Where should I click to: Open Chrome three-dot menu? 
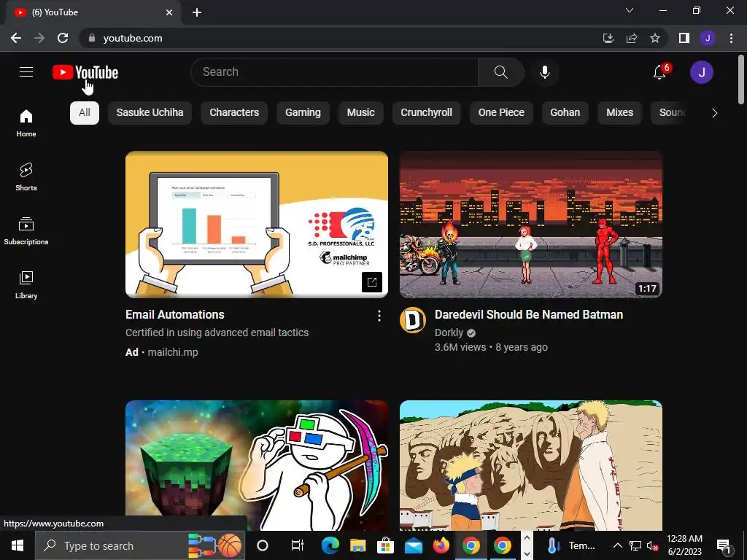[731, 38]
